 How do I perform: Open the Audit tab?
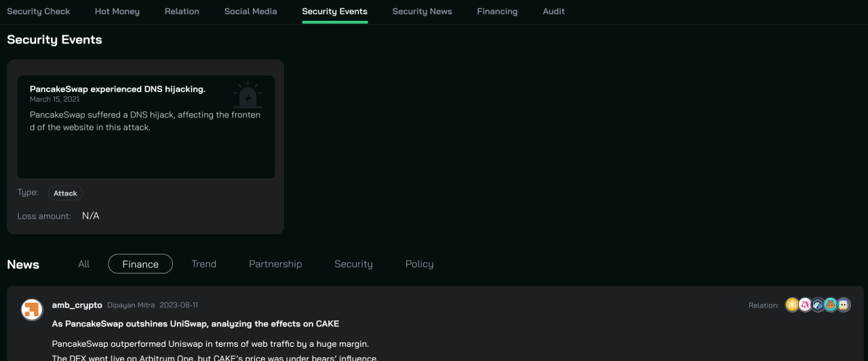click(554, 12)
